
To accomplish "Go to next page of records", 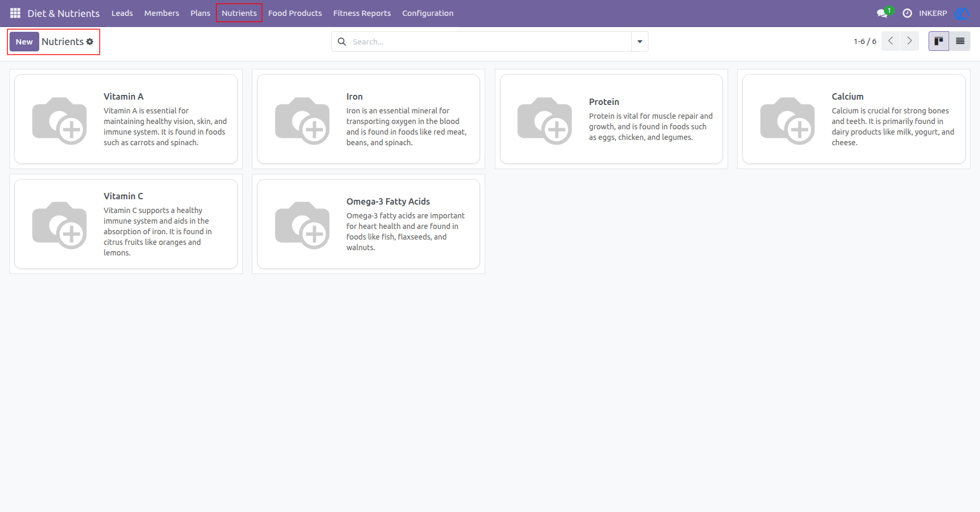I will point(909,41).
